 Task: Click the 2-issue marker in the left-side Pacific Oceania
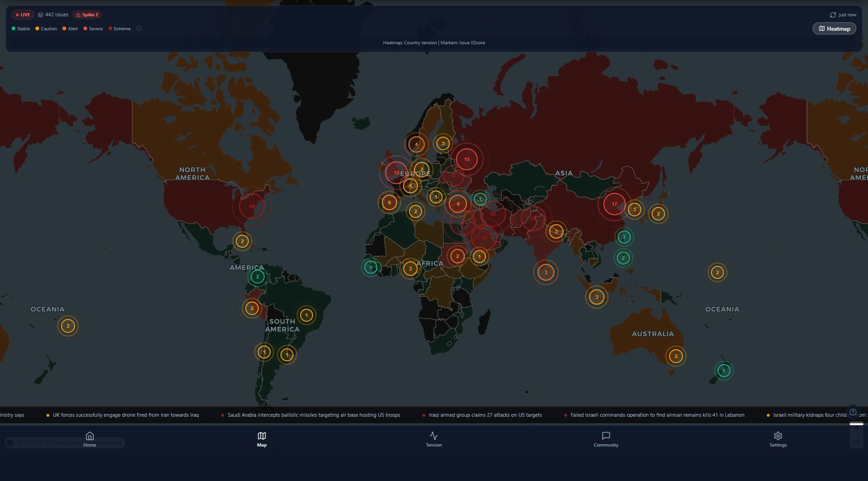click(x=68, y=326)
